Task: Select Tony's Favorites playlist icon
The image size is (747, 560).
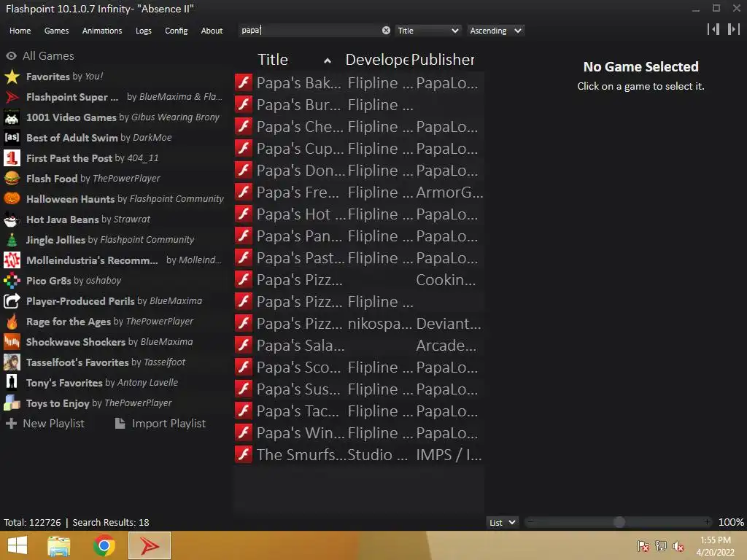Action: [12, 383]
